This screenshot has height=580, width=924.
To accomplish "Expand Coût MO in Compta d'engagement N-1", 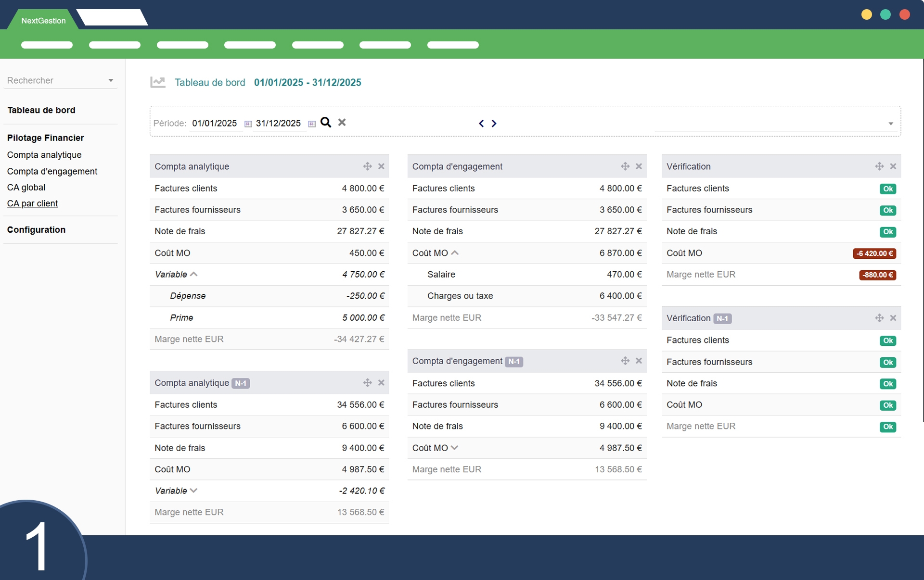I will (455, 448).
